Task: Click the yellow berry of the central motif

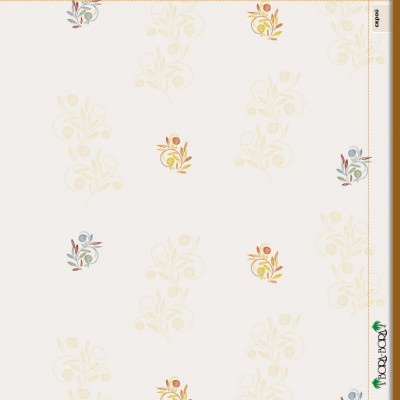Action: 170,162
